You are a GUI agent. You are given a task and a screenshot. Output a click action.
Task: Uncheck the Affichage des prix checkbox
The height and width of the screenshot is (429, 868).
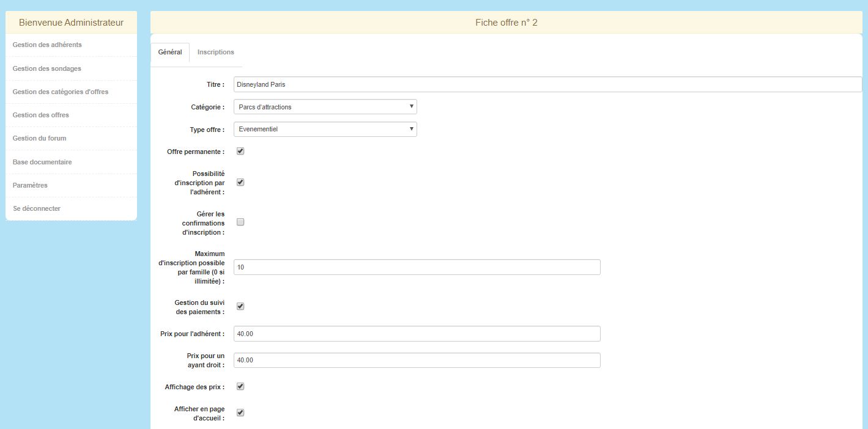240,386
